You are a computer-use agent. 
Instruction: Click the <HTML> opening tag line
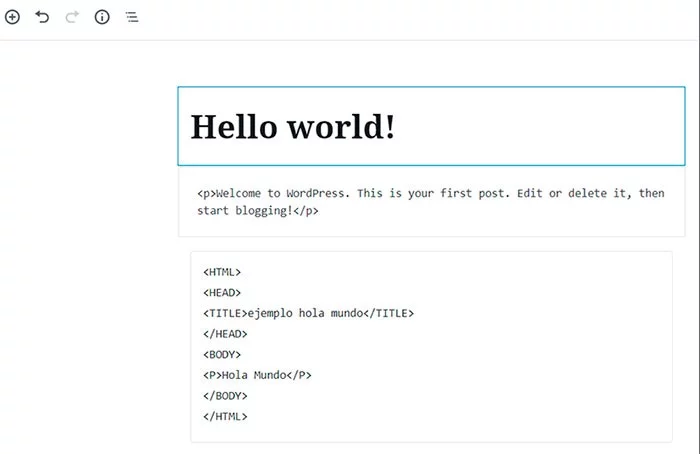pyautogui.click(x=222, y=272)
